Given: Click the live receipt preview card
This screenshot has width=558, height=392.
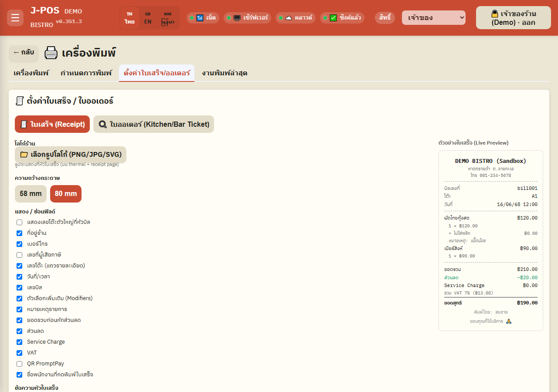Looking at the screenshot, I should pyautogui.click(x=491, y=240).
